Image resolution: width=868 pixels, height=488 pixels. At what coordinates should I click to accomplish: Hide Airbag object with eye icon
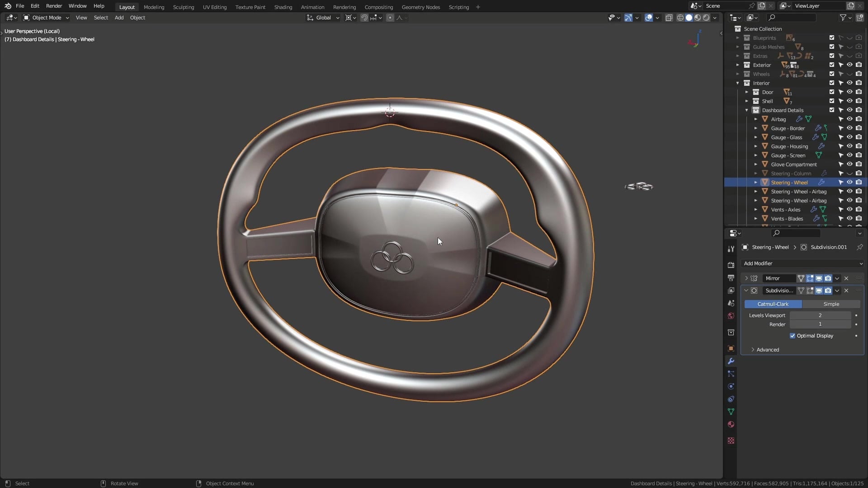click(x=849, y=119)
